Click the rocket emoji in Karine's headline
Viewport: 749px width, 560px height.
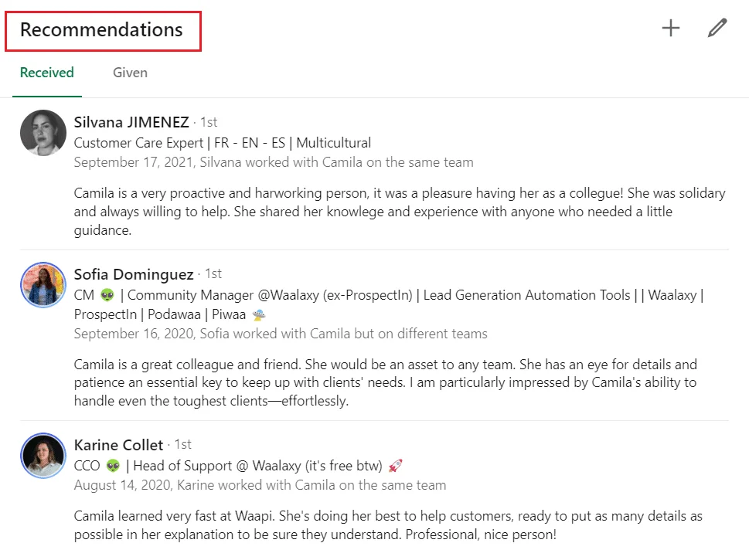396,466
